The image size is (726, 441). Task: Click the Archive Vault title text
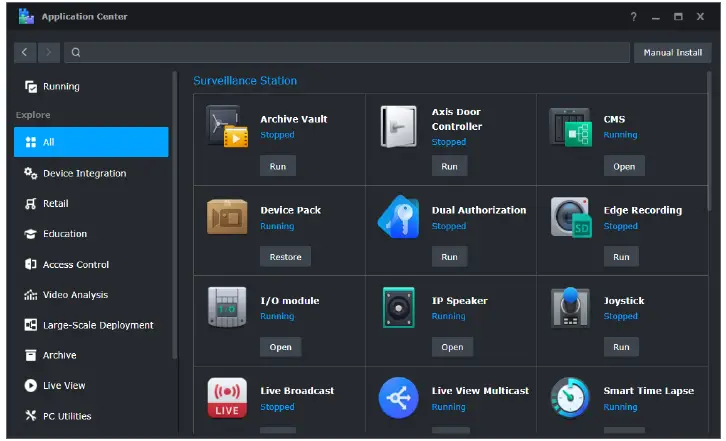coord(294,119)
